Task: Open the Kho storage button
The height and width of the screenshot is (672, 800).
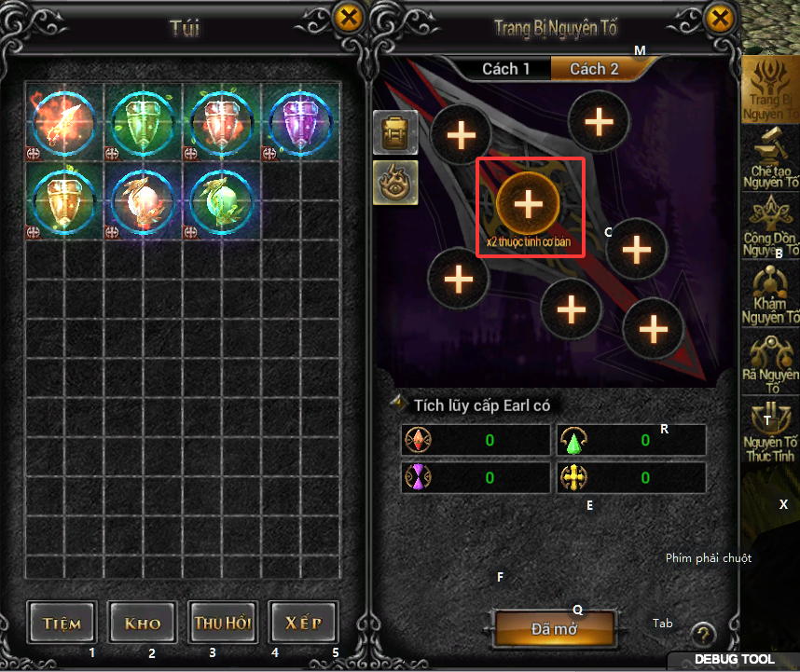Action: [143, 623]
